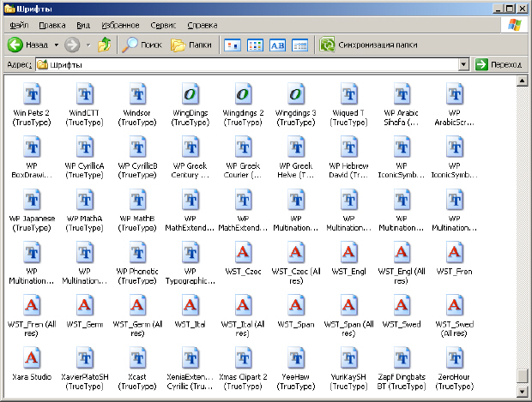Select the WP Phonetic font icon

pos(138,253)
